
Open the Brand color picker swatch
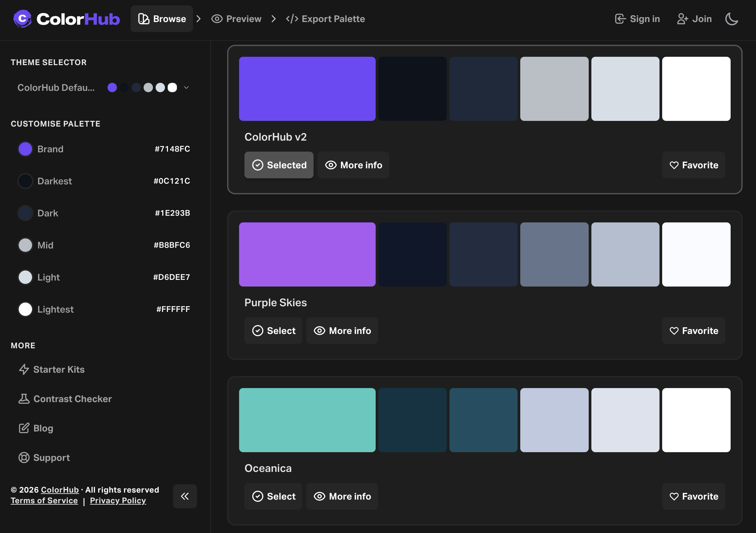pyautogui.click(x=25, y=149)
